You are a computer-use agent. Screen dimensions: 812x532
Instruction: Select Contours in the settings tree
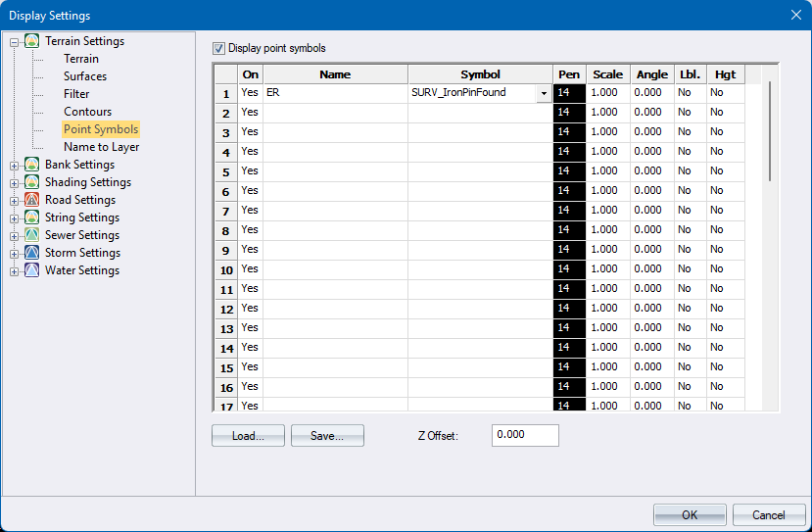(87, 112)
